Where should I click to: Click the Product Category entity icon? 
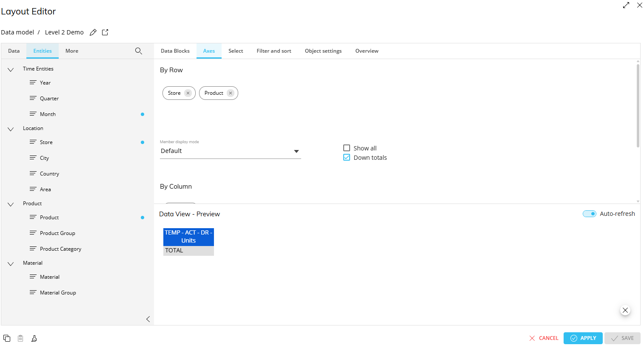coord(33,249)
